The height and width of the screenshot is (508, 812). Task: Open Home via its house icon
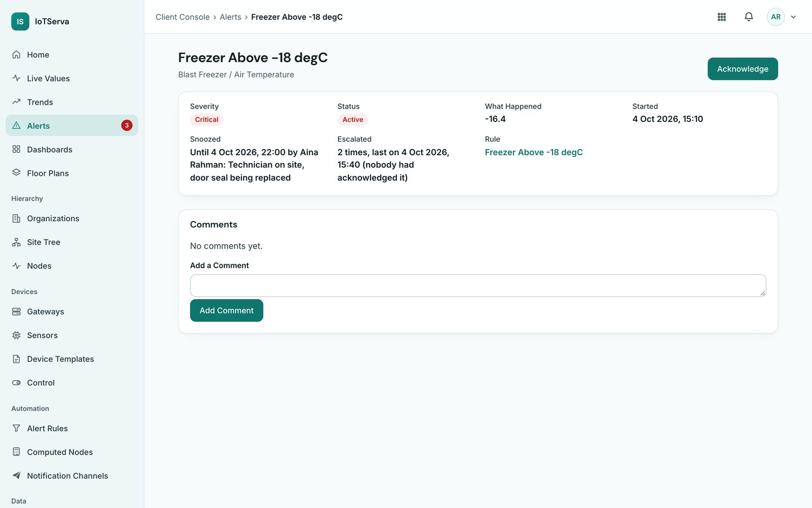click(16, 55)
